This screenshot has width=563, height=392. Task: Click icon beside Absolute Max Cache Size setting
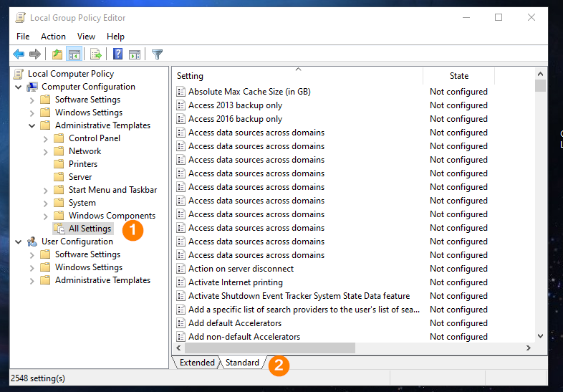(x=181, y=92)
